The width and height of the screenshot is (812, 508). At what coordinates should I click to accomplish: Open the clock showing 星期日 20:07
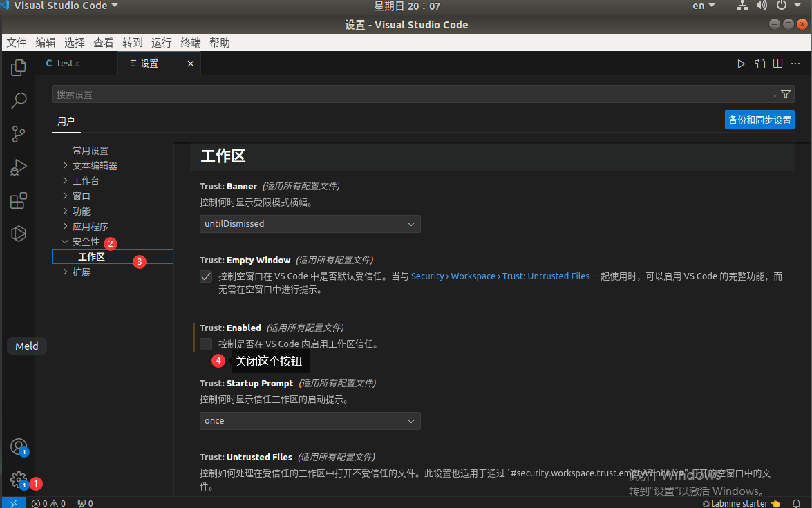tap(407, 6)
